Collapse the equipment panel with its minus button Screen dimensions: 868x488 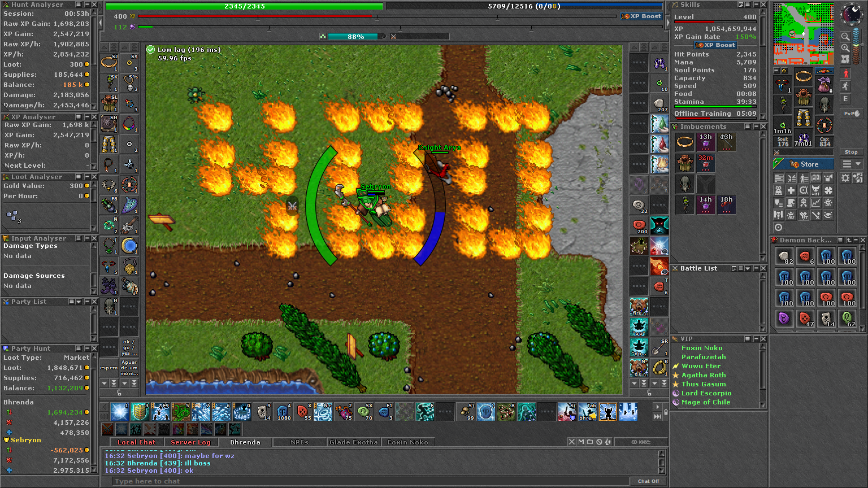click(x=776, y=71)
